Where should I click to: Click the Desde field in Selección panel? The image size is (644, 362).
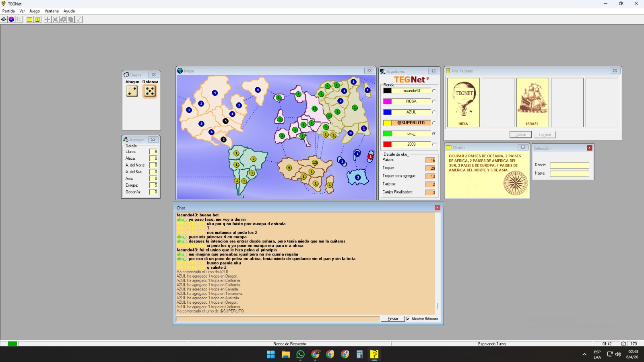569,165
